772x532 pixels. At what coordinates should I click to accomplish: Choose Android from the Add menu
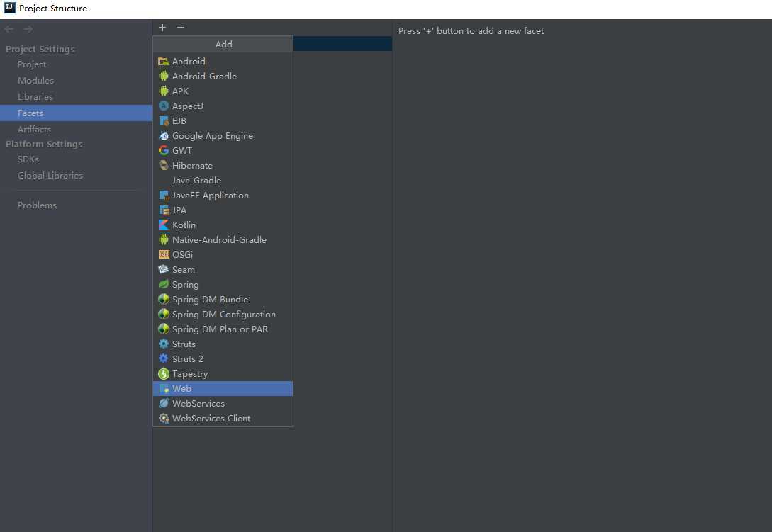coord(223,62)
